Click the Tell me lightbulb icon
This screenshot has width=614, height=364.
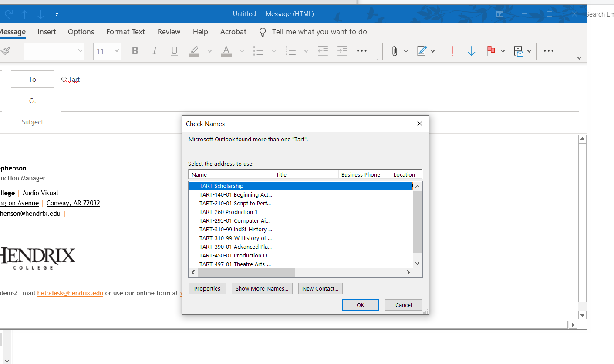click(x=263, y=32)
